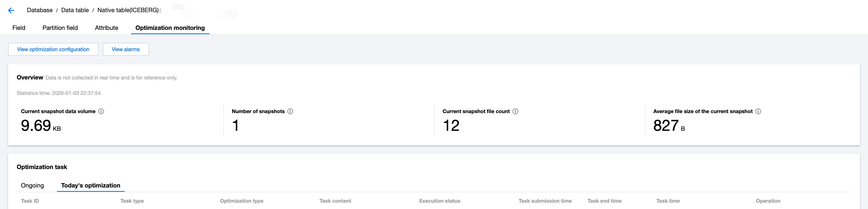
Task: Go to Database in the breadcrumb
Action: pos(40,10)
